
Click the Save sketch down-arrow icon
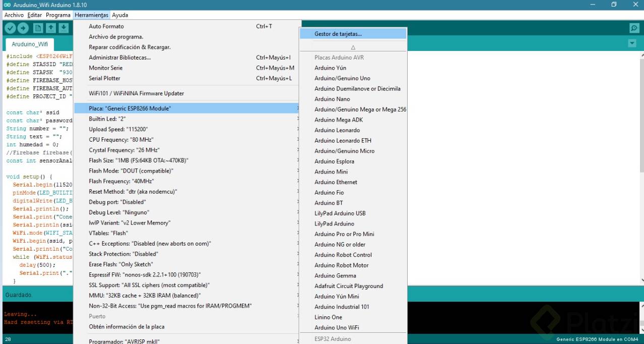(x=64, y=28)
